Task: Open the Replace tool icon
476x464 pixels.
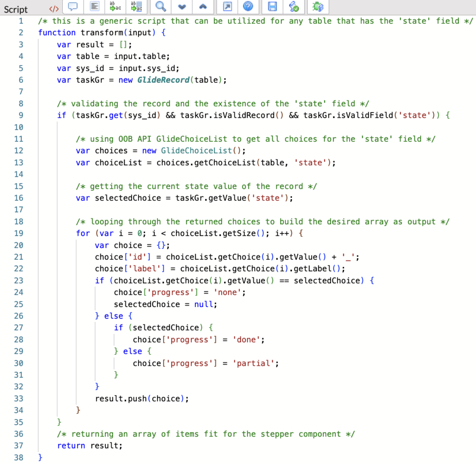Action: pyautogui.click(x=115, y=7)
